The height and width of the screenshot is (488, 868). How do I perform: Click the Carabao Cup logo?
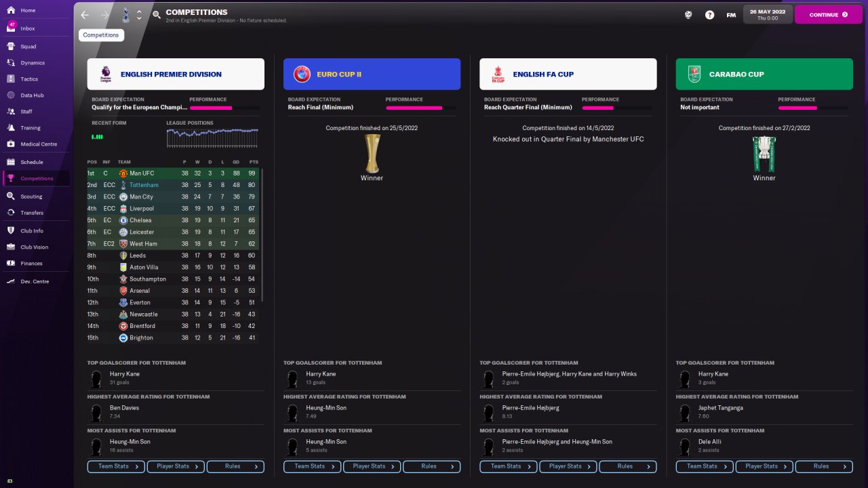tap(694, 74)
